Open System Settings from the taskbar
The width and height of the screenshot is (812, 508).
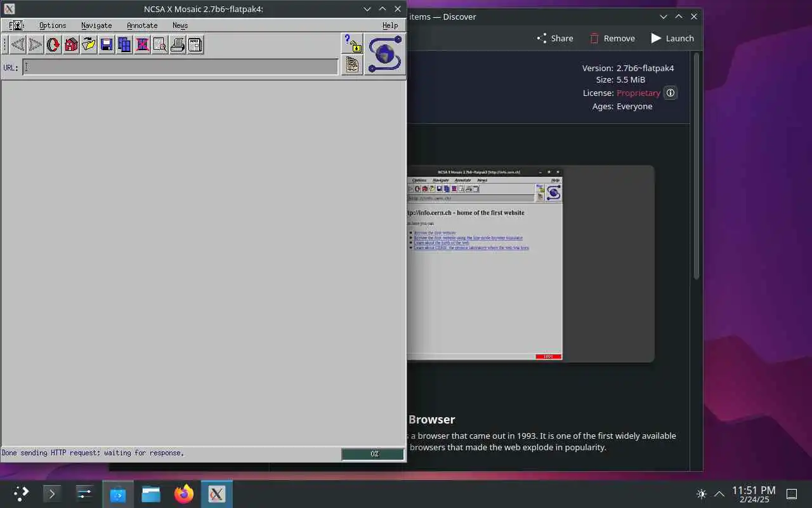[85, 493]
